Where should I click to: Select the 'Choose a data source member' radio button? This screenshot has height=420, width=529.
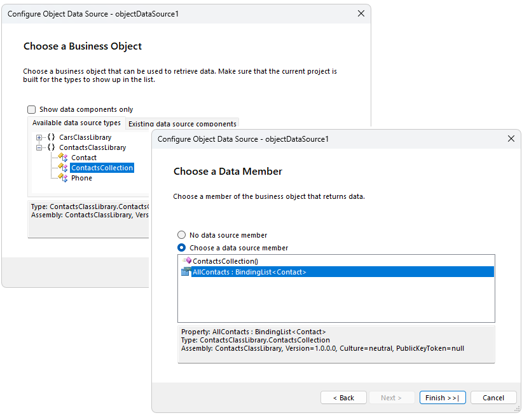tap(181, 248)
